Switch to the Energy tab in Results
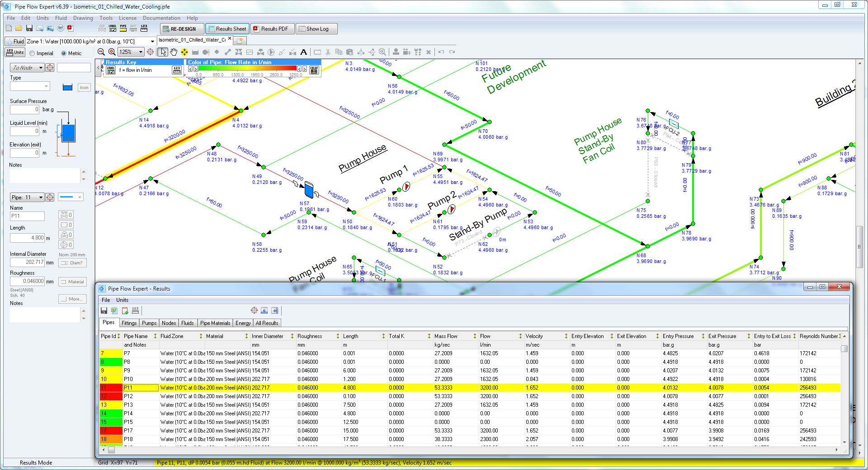 pyautogui.click(x=243, y=323)
